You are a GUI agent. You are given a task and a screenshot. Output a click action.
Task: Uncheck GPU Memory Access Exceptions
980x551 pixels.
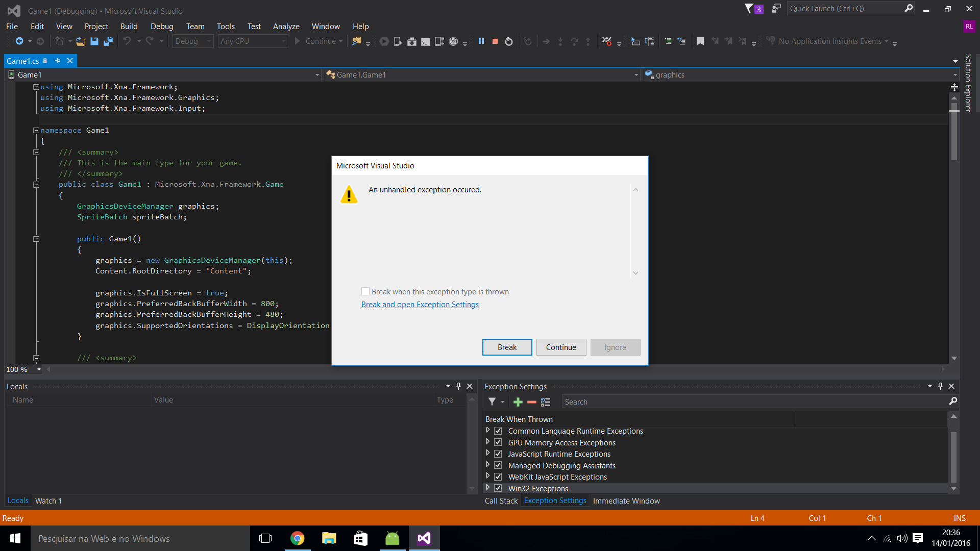coord(498,442)
